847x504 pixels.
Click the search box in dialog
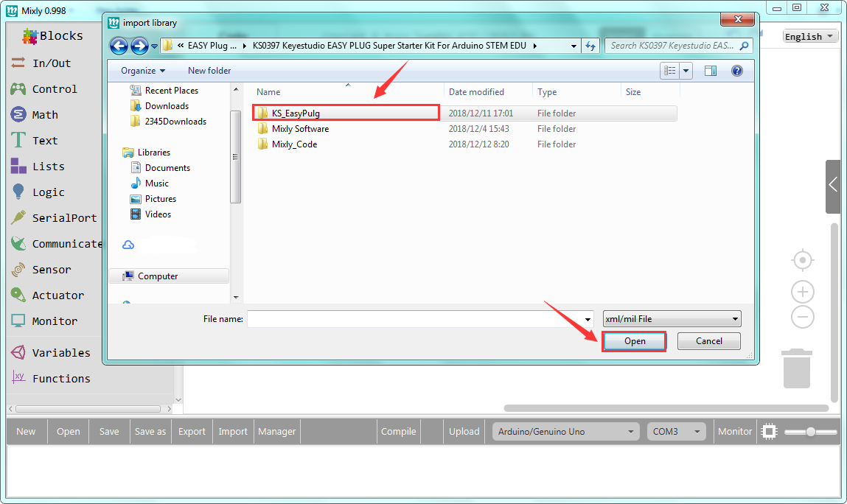pyautogui.click(x=672, y=46)
